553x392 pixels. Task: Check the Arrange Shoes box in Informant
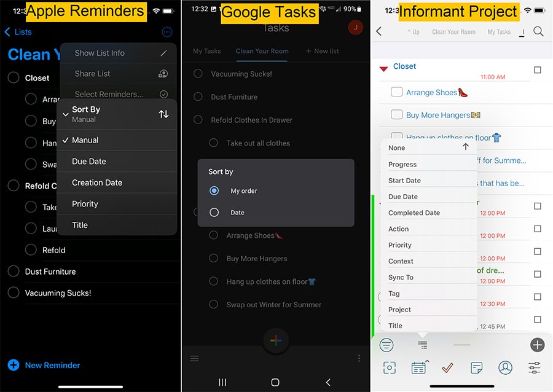397,92
